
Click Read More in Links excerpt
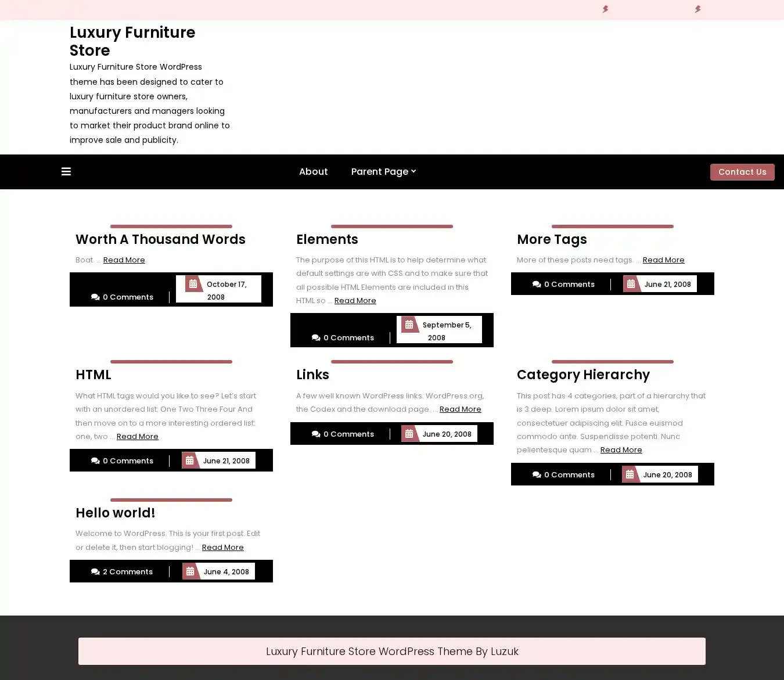click(x=461, y=409)
